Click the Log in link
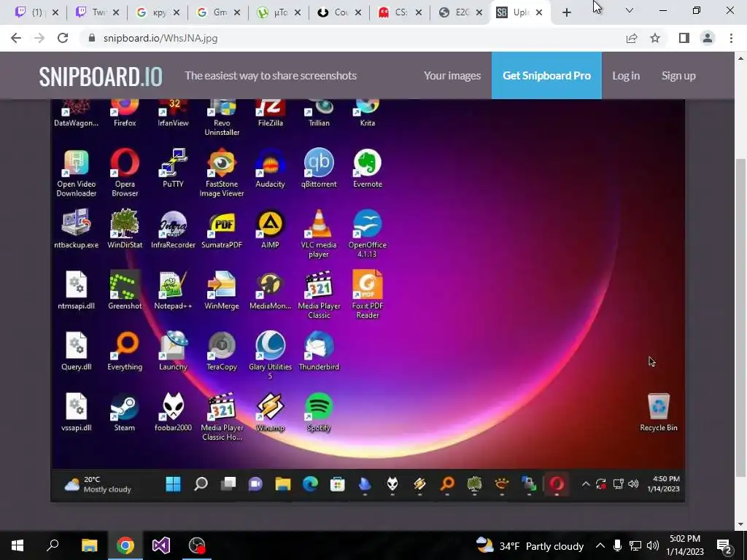Image resolution: width=747 pixels, height=560 pixels. [x=625, y=76]
